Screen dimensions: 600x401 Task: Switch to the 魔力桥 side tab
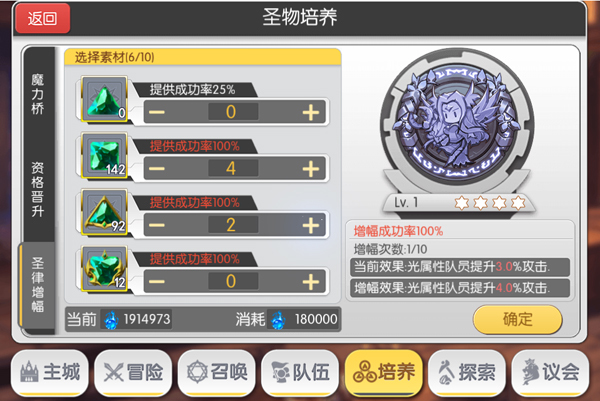[38, 94]
